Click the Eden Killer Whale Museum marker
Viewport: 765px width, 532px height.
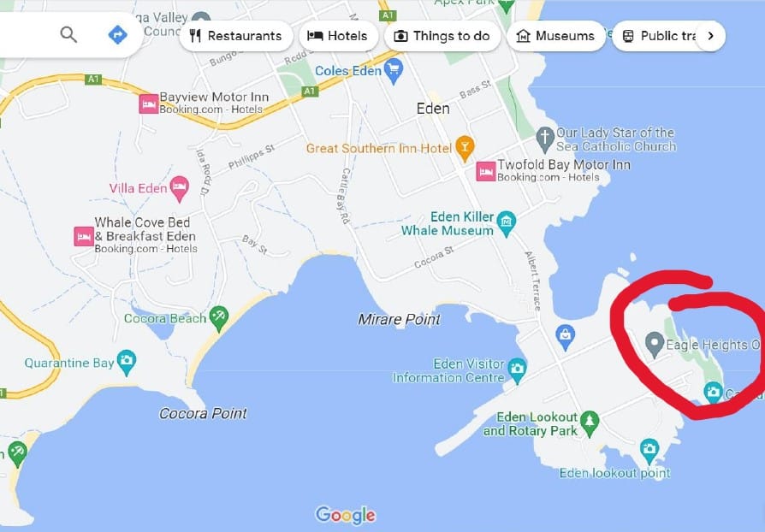click(506, 224)
